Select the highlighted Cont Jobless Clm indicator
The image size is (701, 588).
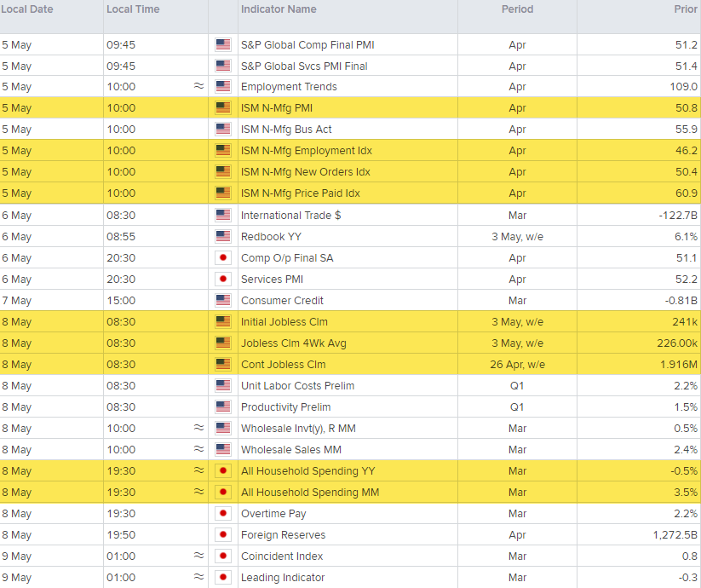click(x=283, y=364)
